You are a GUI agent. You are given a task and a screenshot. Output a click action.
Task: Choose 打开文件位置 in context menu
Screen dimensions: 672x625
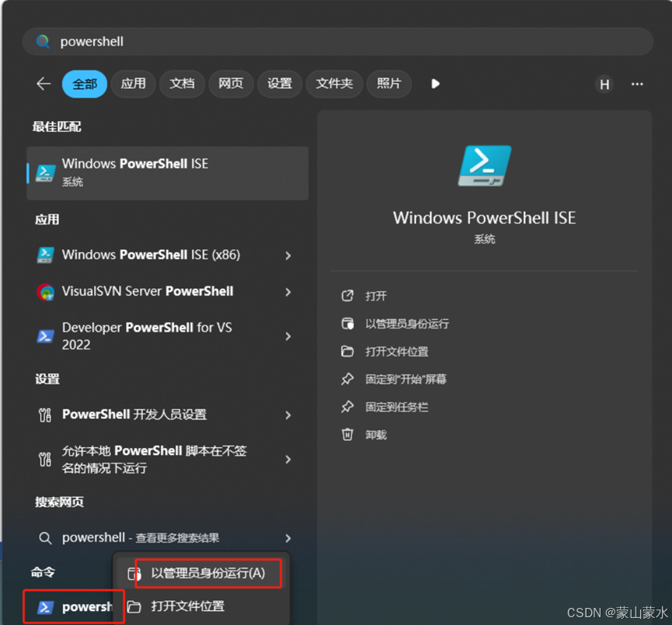[x=201, y=606]
